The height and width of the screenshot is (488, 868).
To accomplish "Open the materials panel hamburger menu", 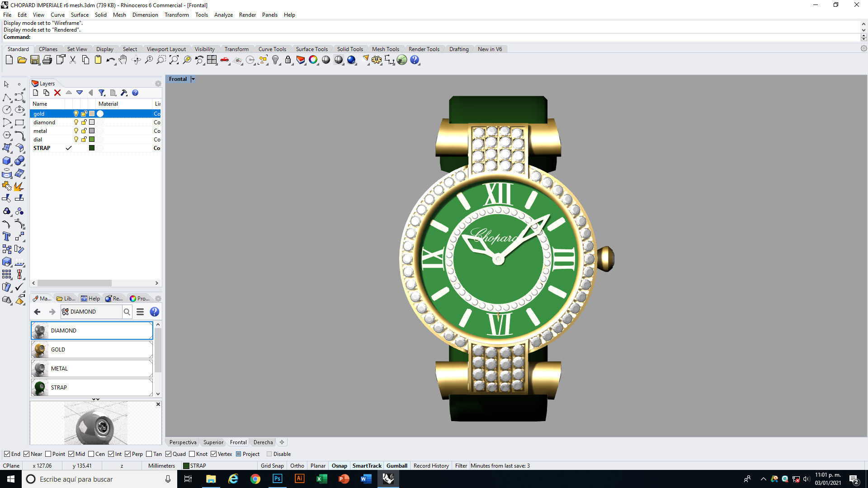I will 140,312.
